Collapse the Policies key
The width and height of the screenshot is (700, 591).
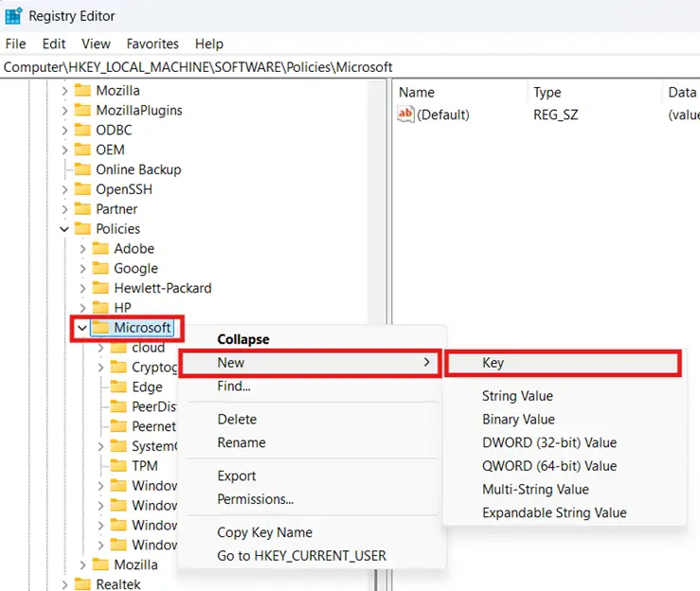point(64,229)
